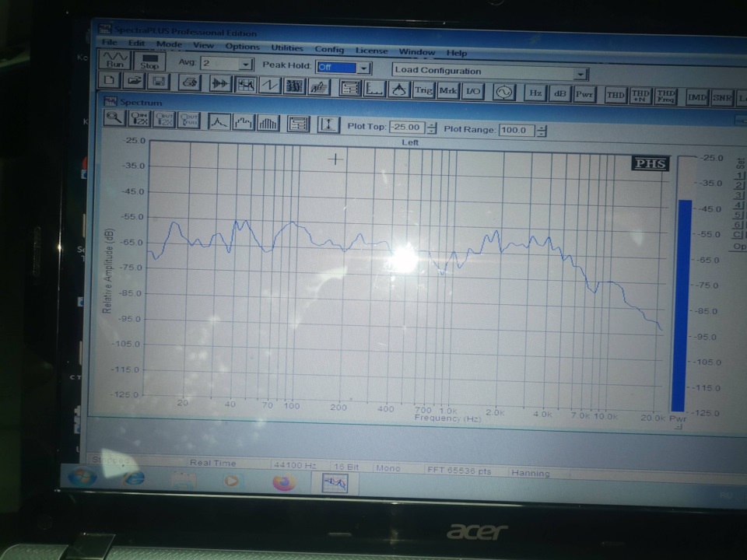Open a file using the folder icon
Image resolution: width=747 pixels, height=560 pixels.
click(134, 81)
